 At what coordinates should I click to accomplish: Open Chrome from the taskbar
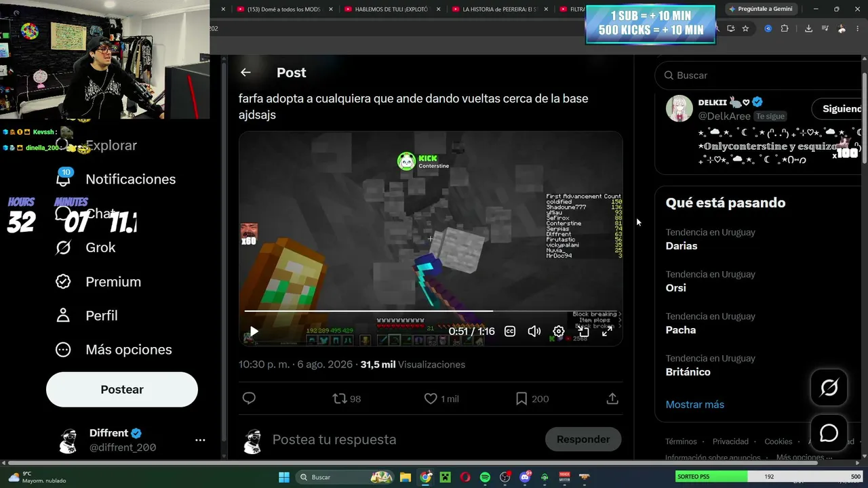tap(425, 477)
